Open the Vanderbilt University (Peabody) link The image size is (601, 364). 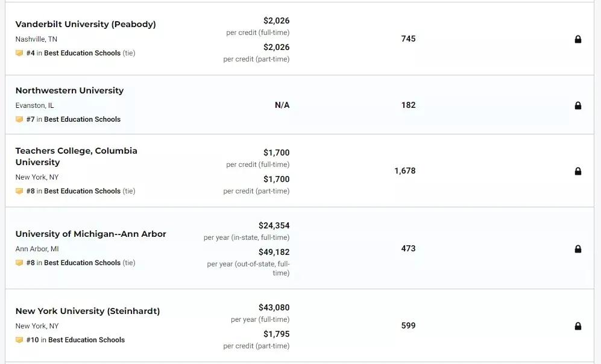pyautogui.click(x=86, y=24)
